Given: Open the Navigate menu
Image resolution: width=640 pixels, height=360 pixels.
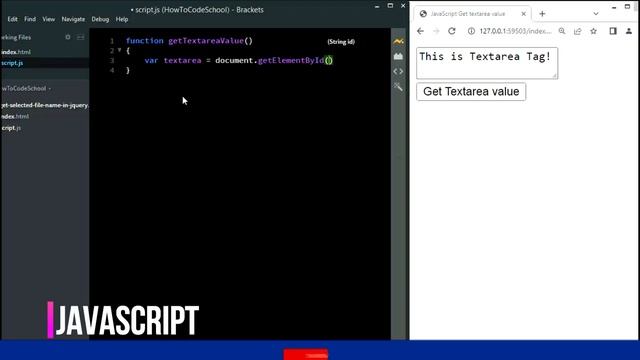Looking at the screenshot, I should (x=73, y=19).
